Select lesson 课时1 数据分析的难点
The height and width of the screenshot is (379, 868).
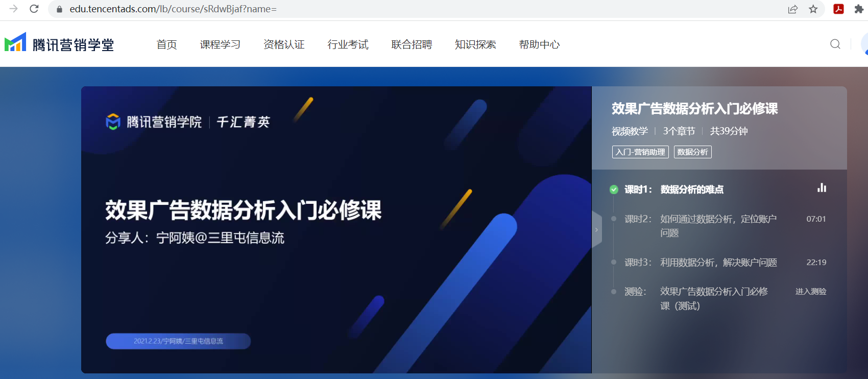point(674,189)
